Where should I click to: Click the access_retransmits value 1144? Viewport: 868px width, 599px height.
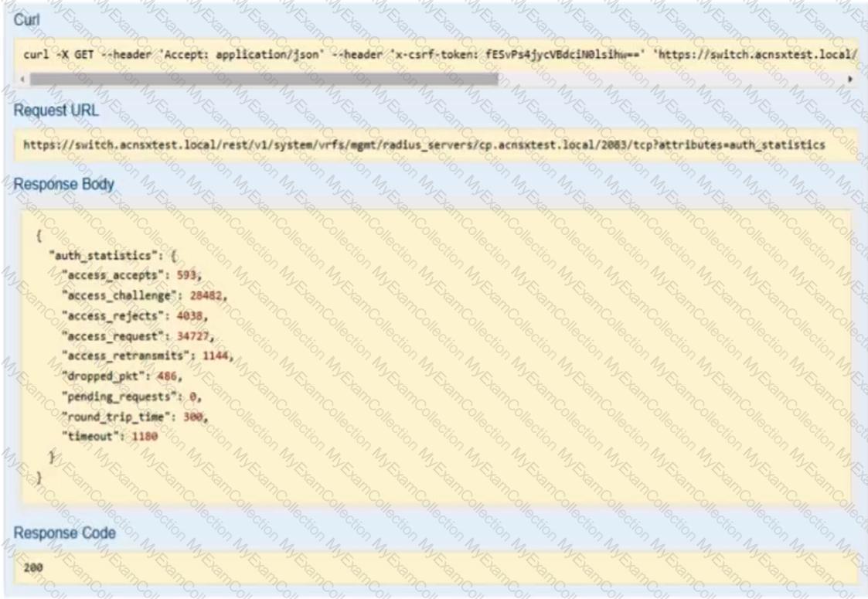(x=216, y=356)
